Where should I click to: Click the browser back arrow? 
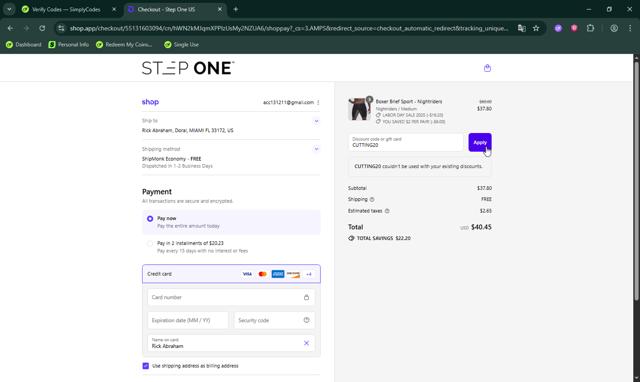pyautogui.click(x=10, y=28)
